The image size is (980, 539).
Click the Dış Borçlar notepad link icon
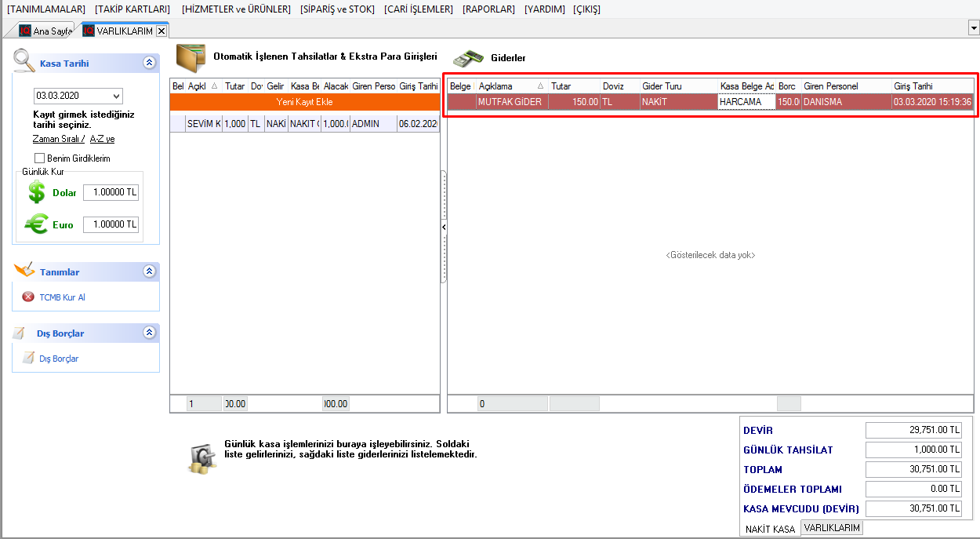pos(28,359)
